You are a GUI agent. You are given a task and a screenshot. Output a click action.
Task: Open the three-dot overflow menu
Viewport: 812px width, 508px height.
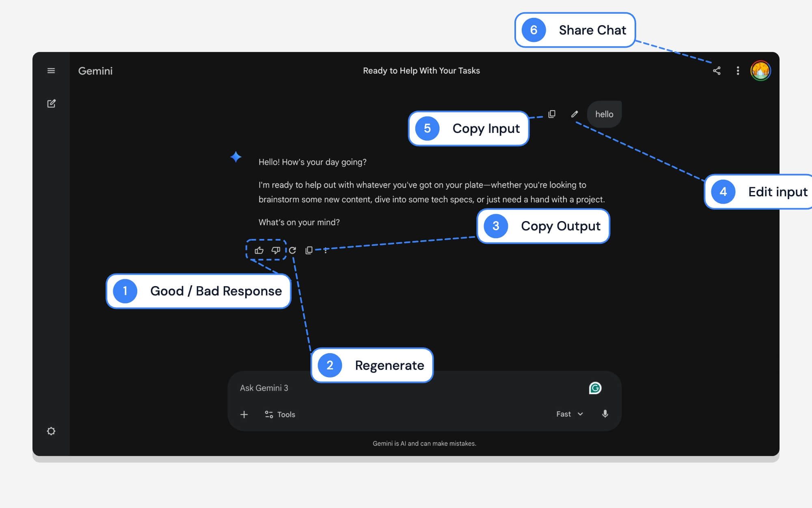[x=738, y=71]
